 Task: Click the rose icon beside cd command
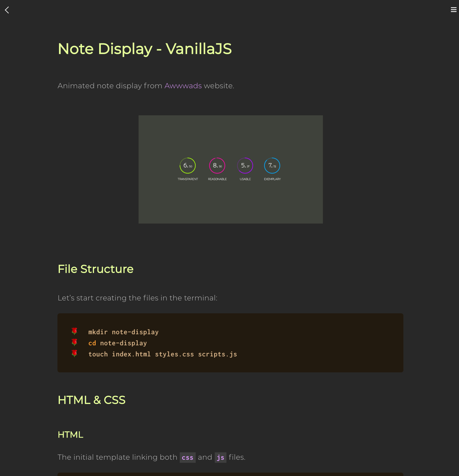[74, 342]
